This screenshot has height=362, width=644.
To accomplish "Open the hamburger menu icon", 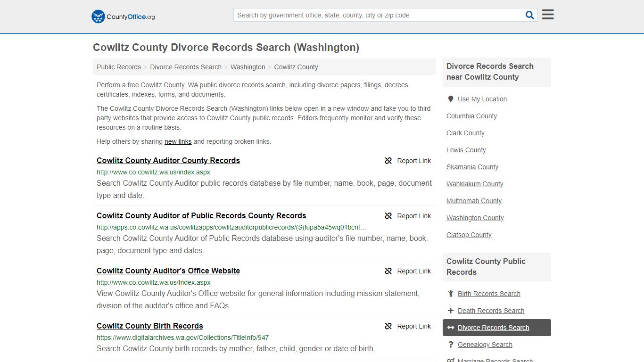I will 548,15.
